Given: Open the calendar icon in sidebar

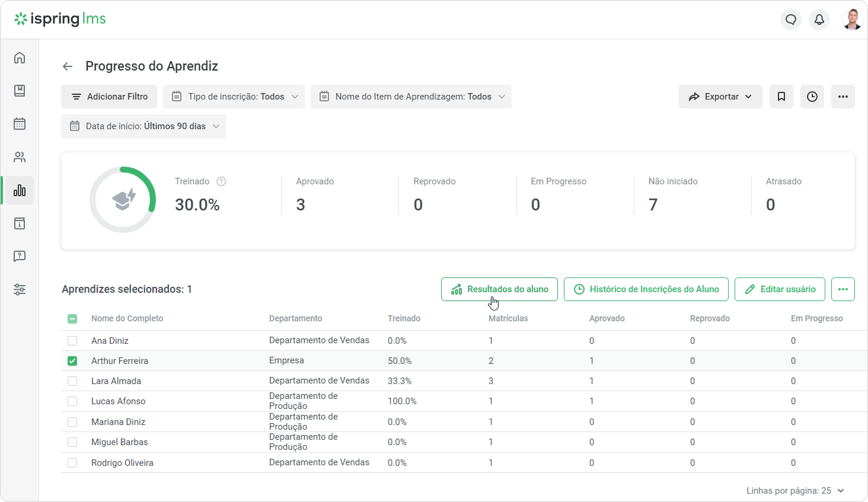Looking at the screenshot, I should [20, 124].
